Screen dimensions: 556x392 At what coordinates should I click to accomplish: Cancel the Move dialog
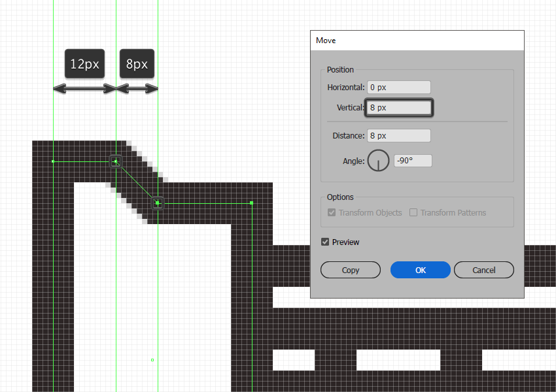483,270
